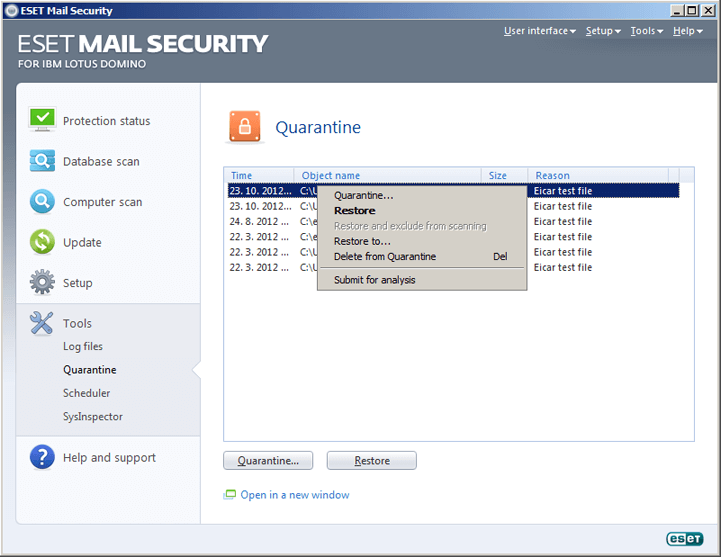Click the Quarantine... button below the list

(268, 460)
